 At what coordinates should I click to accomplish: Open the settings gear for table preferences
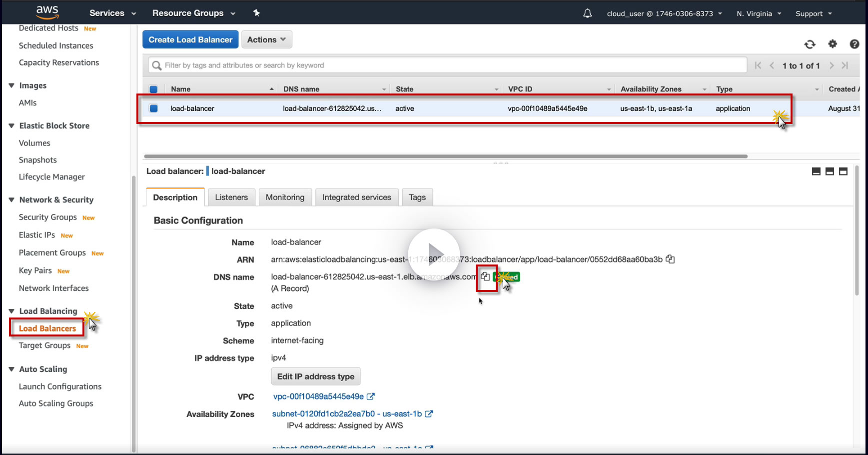click(x=833, y=44)
